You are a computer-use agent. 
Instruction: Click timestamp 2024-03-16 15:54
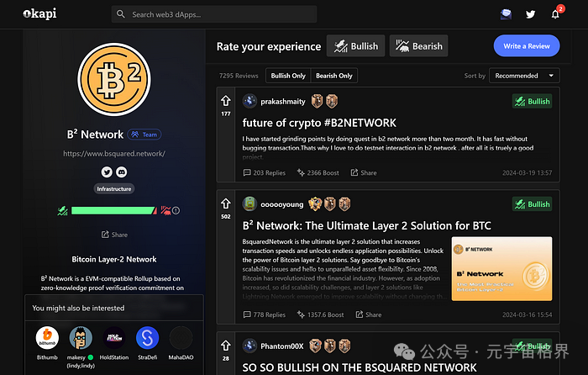point(527,314)
